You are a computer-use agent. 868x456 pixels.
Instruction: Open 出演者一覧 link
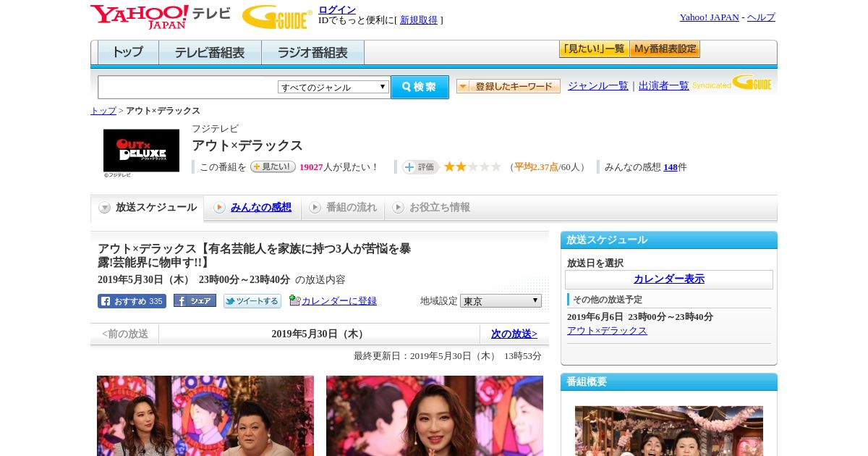pyautogui.click(x=664, y=85)
